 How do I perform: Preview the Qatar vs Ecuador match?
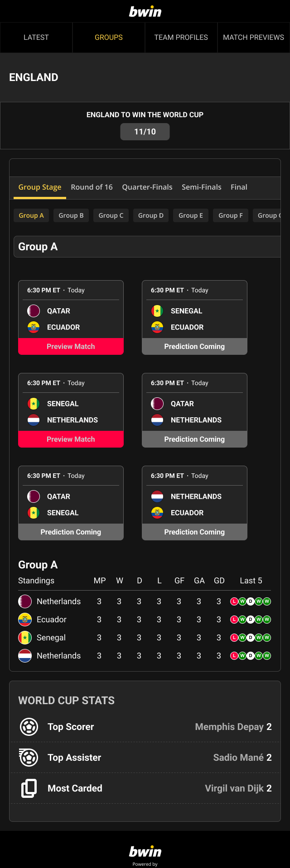point(71,347)
